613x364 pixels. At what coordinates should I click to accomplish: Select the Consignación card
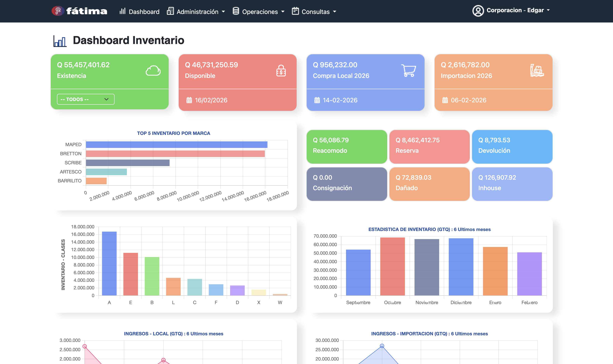click(x=347, y=184)
